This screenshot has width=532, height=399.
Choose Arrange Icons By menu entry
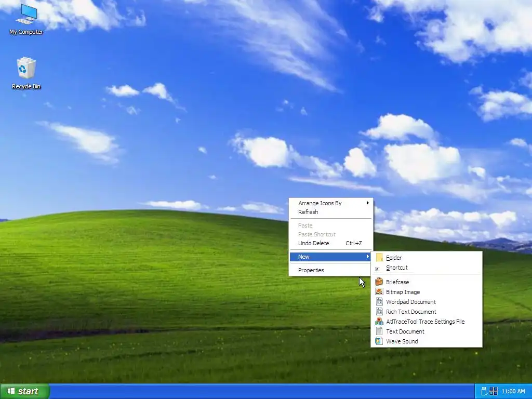coord(331,203)
